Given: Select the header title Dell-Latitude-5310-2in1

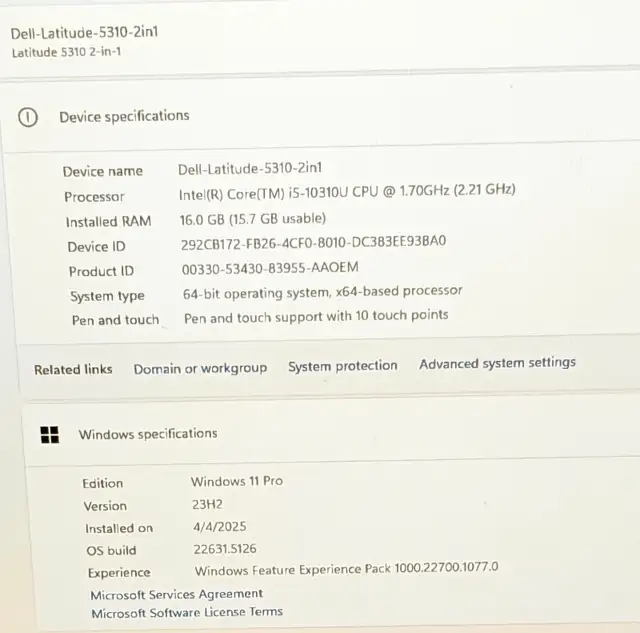Looking at the screenshot, I should pos(84,33).
